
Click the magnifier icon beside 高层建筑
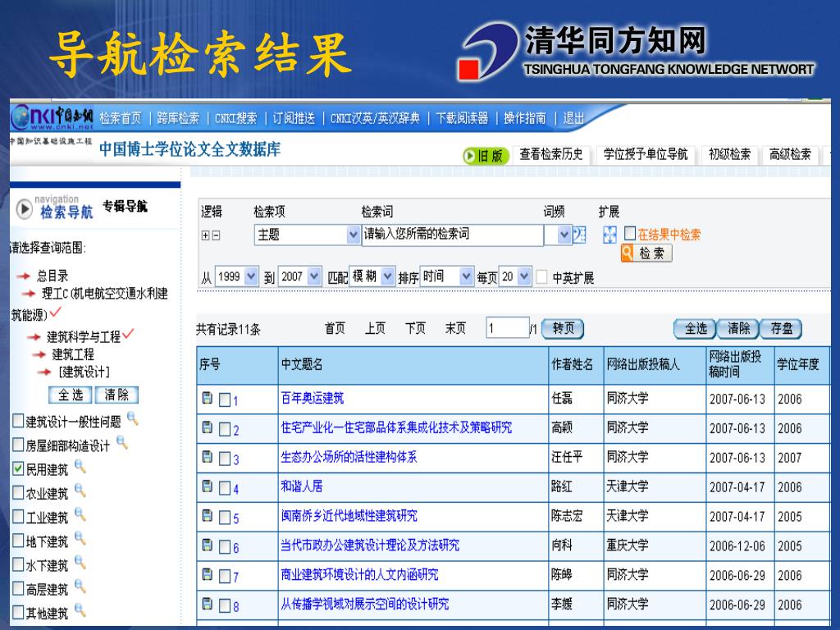(x=80, y=586)
